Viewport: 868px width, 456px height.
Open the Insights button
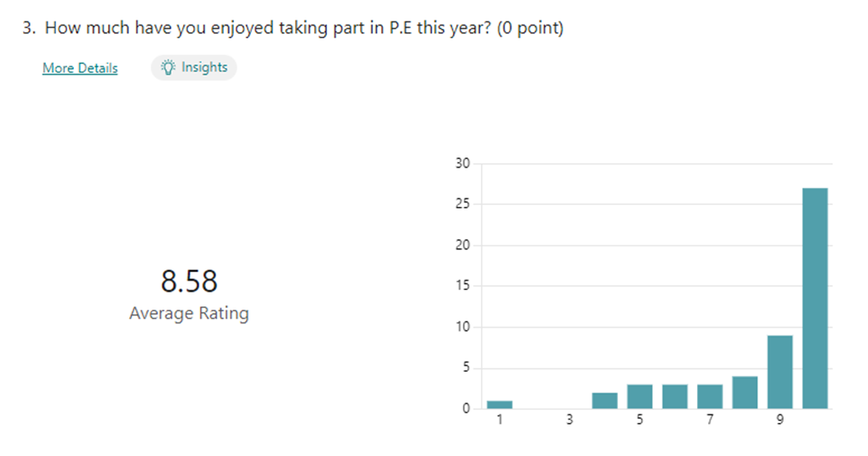(x=194, y=67)
